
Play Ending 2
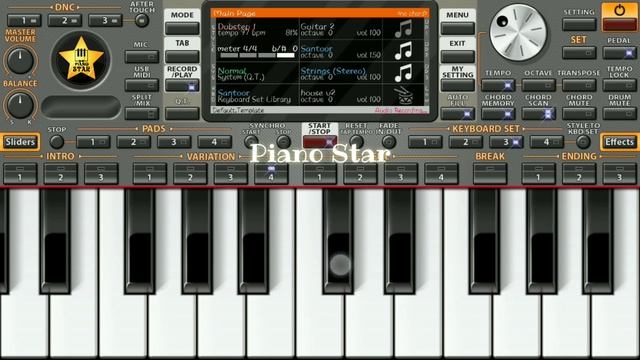579,174
